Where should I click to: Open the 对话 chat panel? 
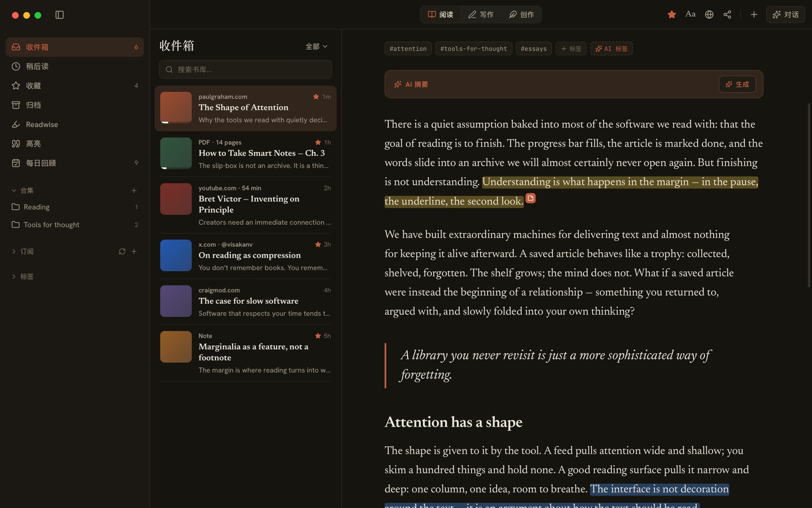click(786, 15)
